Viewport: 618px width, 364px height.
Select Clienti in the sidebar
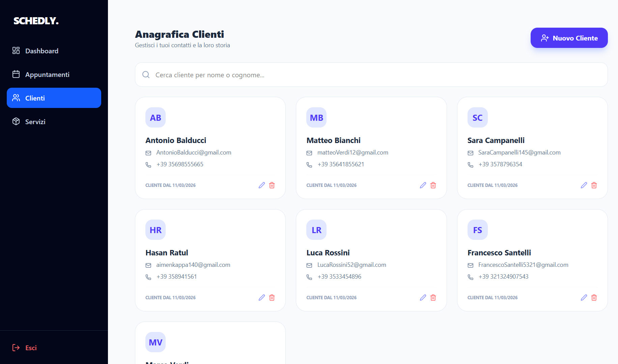point(54,98)
